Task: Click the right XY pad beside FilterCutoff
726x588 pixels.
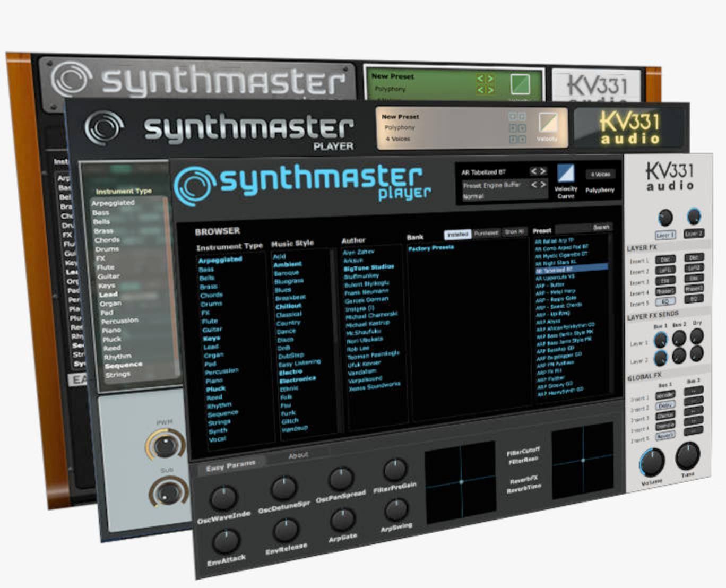Action: [583, 460]
